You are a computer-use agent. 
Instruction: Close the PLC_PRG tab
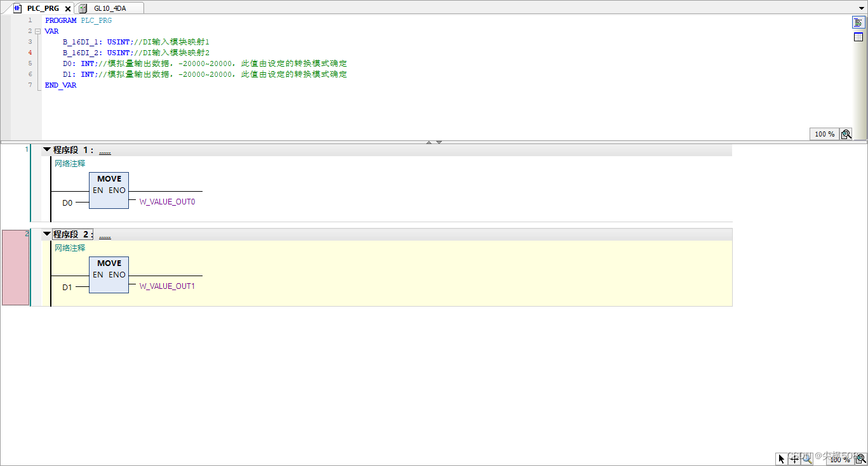click(x=68, y=9)
